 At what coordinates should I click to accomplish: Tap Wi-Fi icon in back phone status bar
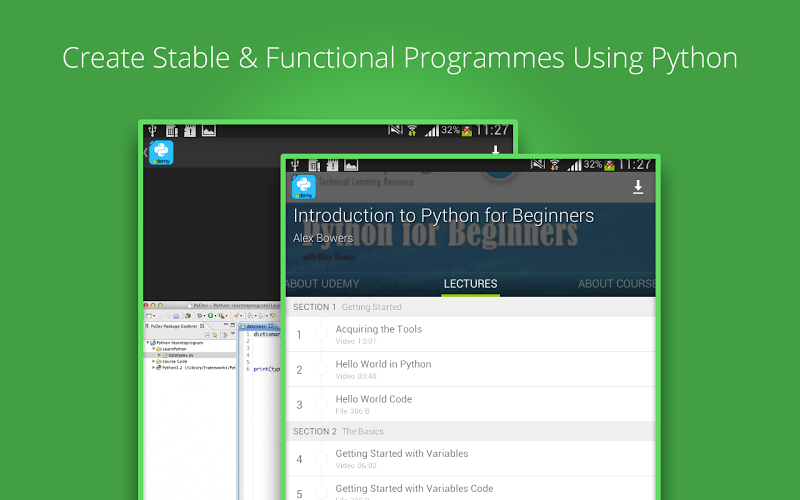pos(412,131)
